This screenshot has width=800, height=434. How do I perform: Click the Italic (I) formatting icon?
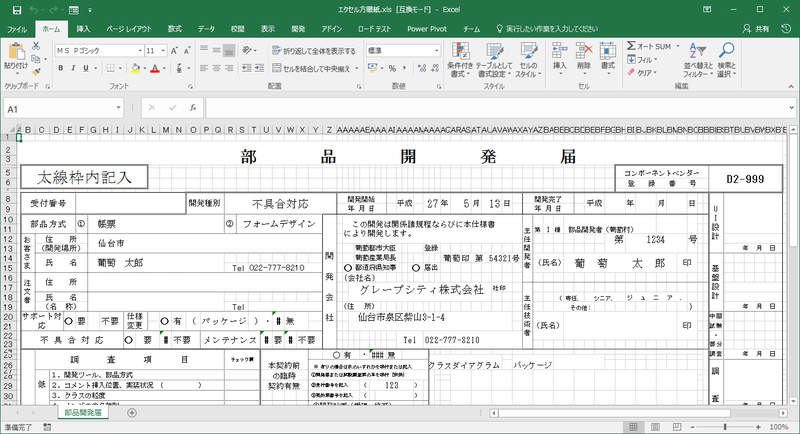click(71, 68)
